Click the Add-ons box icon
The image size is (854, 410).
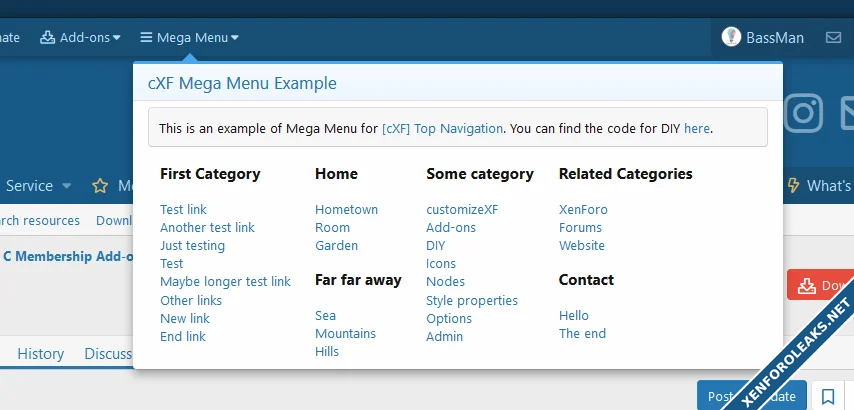(47, 38)
